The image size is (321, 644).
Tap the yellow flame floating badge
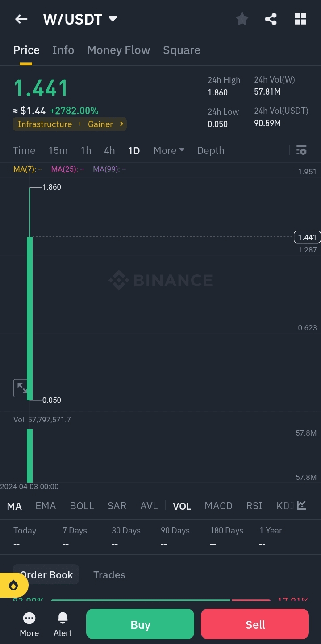(13, 585)
